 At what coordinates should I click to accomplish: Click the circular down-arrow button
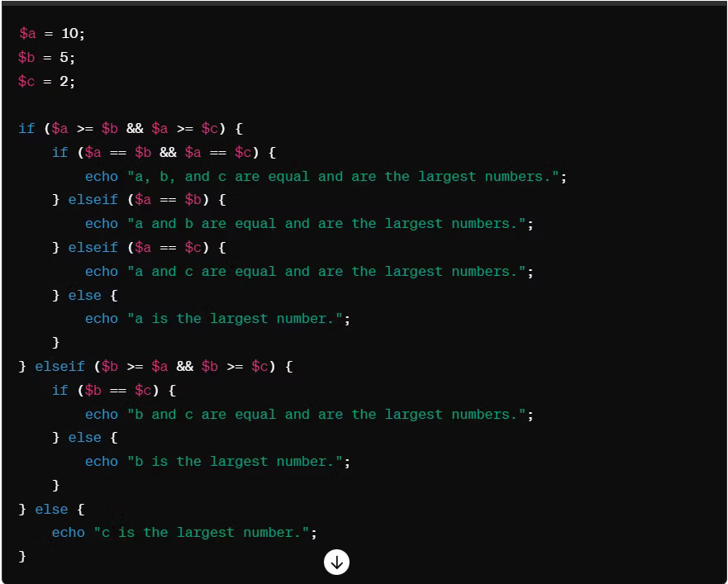click(x=336, y=563)
